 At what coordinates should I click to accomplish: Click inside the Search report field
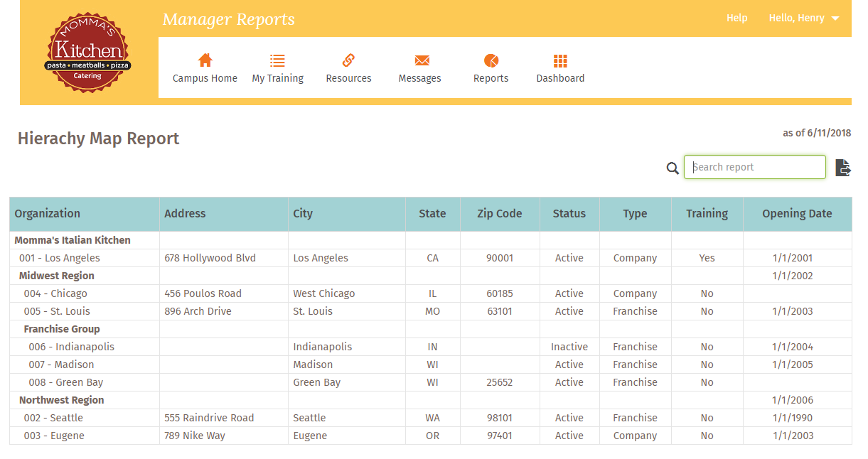tap(754, 167)
